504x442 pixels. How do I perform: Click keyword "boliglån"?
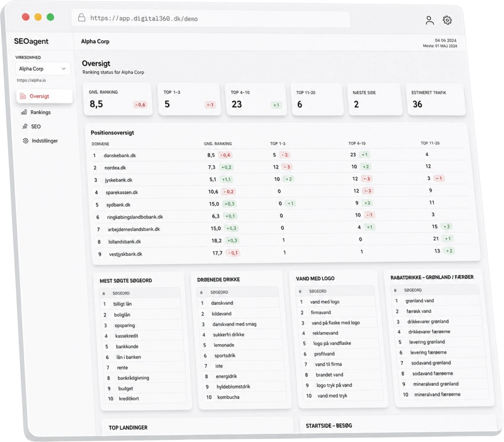[122, 315]
